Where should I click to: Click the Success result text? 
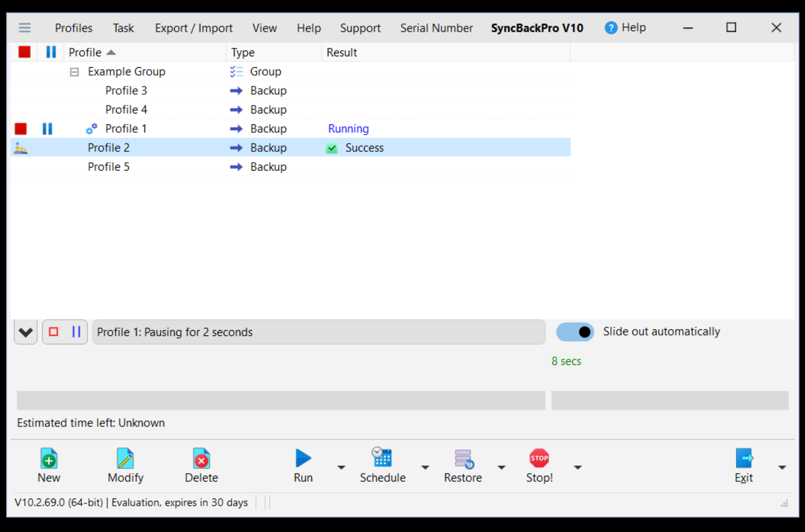(x=364, y=148)
